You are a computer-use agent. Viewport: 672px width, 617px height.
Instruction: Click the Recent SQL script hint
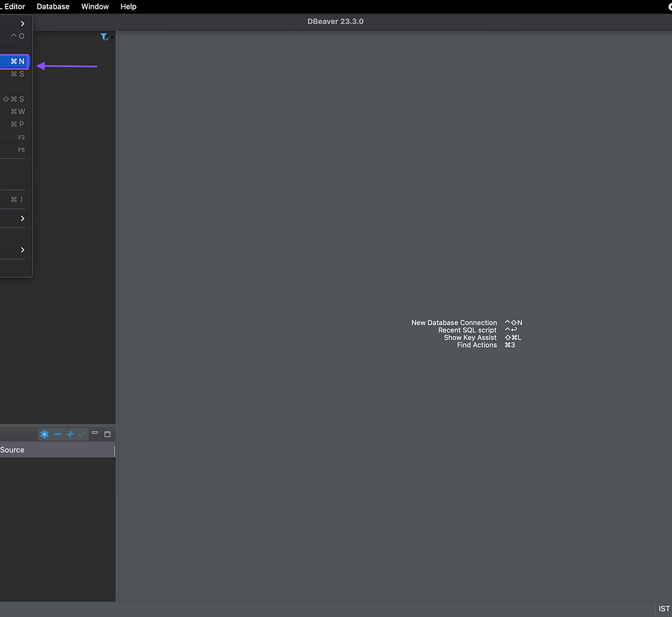pos(467,330)
